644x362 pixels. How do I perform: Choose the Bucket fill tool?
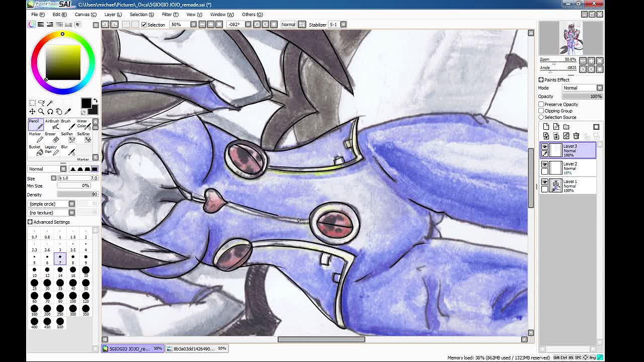point(35,150)
